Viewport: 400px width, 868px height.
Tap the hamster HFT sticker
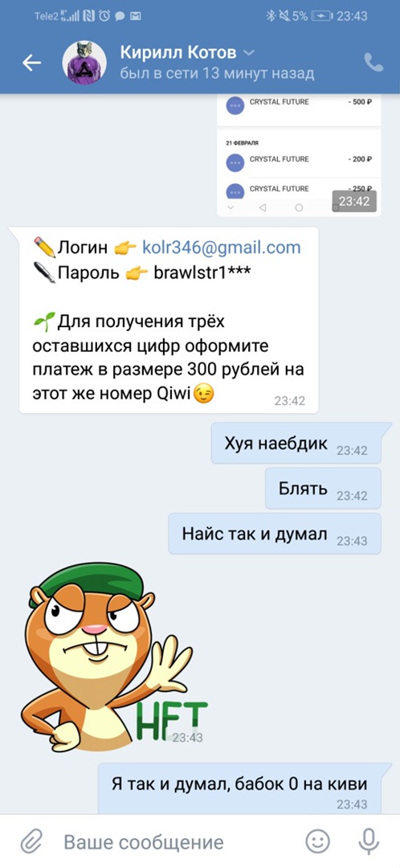(114, 657)
